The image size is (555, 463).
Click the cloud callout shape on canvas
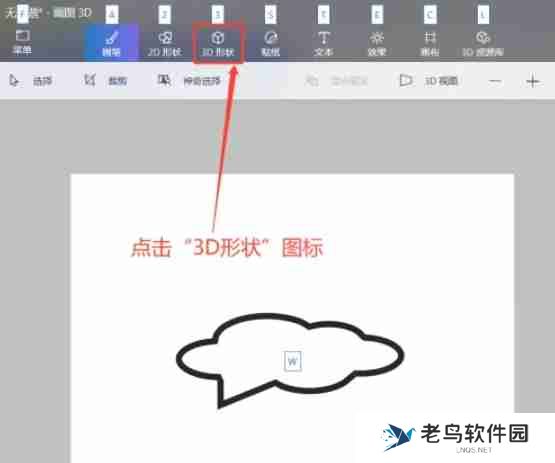(290, 360)
